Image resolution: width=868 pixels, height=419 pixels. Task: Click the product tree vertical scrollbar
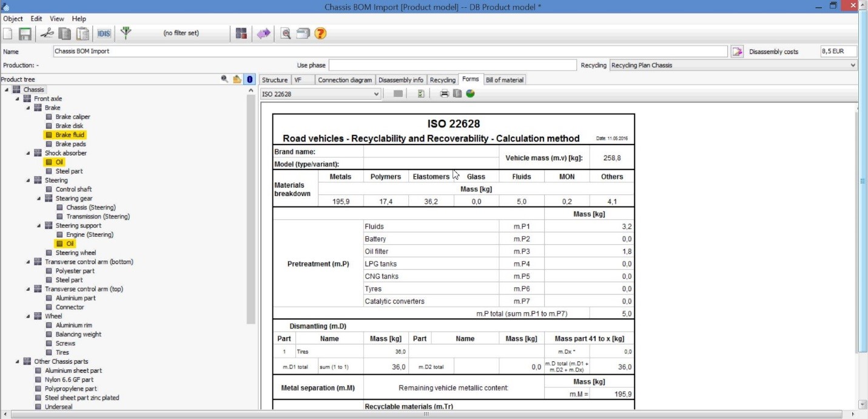tap(251, 209)
